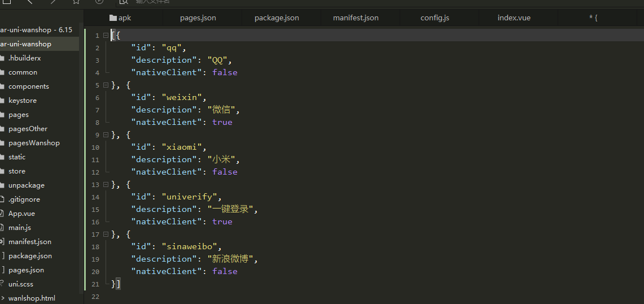The width and height of the screenshot is (644, 304).
Task: Switch to the index.vue tab
Action: [x=514, y=18]
